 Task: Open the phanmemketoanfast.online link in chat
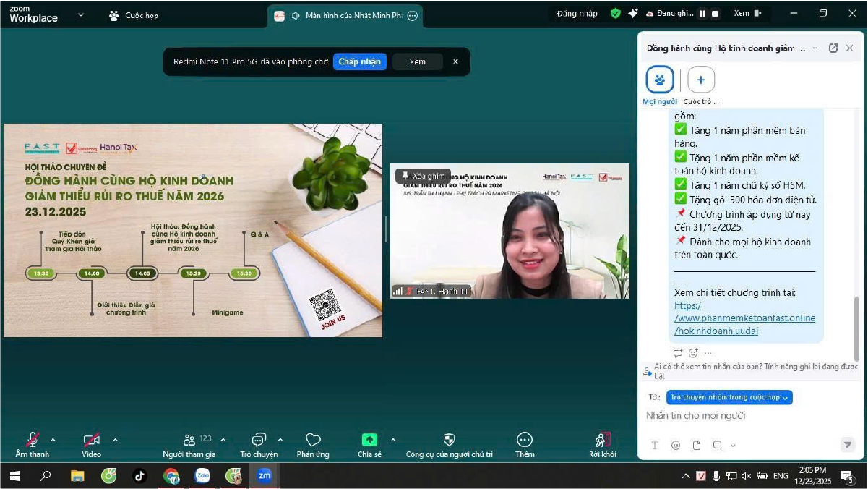point(744,318)
